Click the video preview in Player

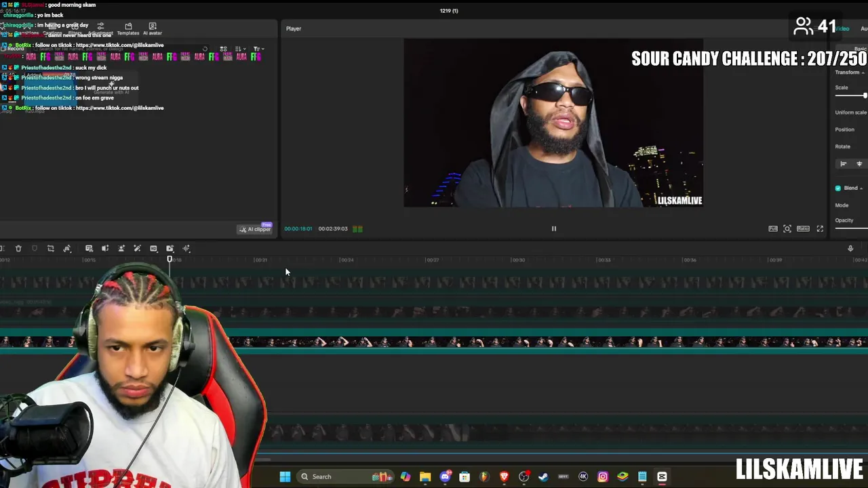pos(553,123)
